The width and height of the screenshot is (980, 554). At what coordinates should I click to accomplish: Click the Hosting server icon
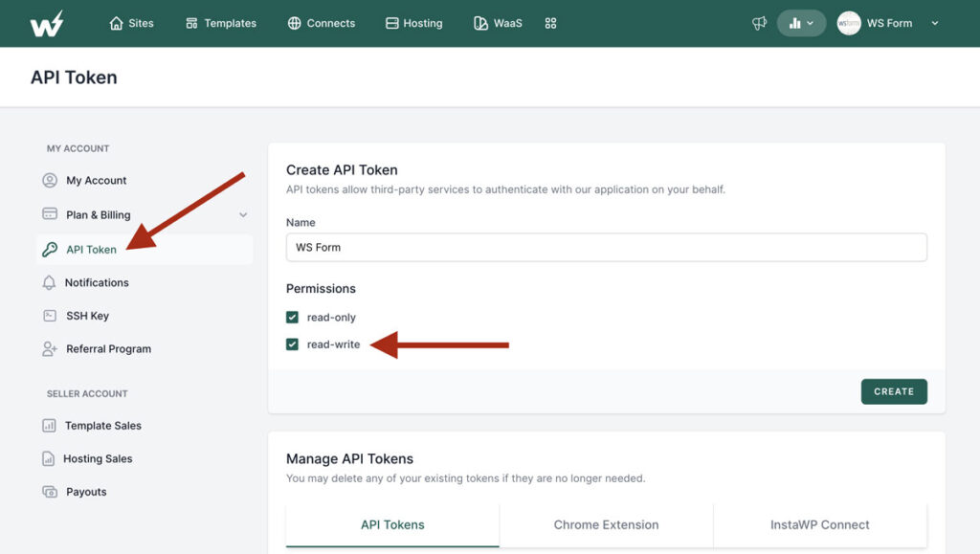click(x=391, y=23)
